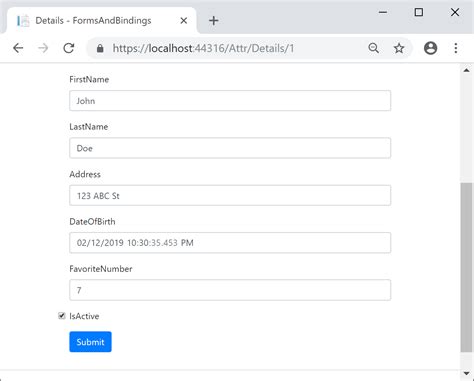Open Chrome's three-dot menu
Screen dimensions: 474x381
[x=456, y=48]
